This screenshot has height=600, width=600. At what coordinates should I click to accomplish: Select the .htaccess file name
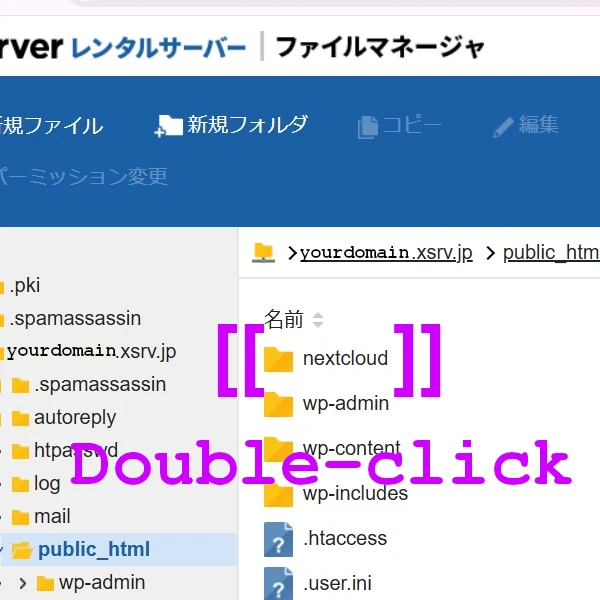345,538
